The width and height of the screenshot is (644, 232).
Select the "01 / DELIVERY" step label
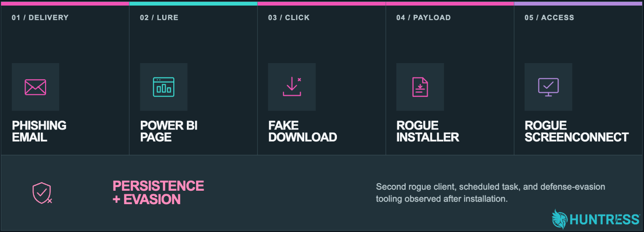tap(40, 18)
